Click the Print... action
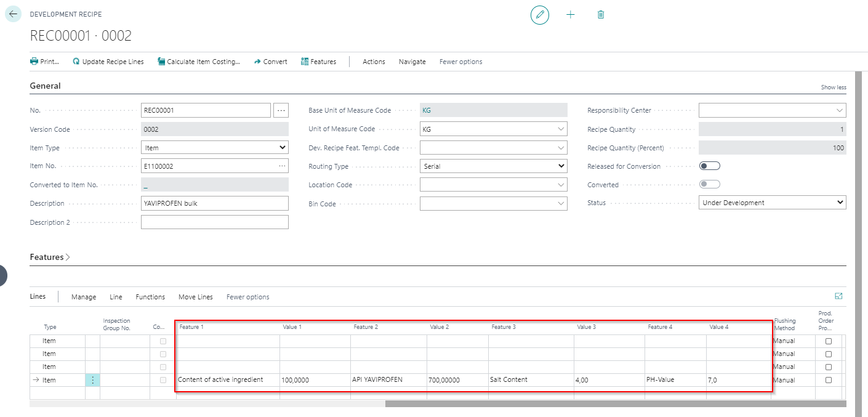 (x=45, y=62)
